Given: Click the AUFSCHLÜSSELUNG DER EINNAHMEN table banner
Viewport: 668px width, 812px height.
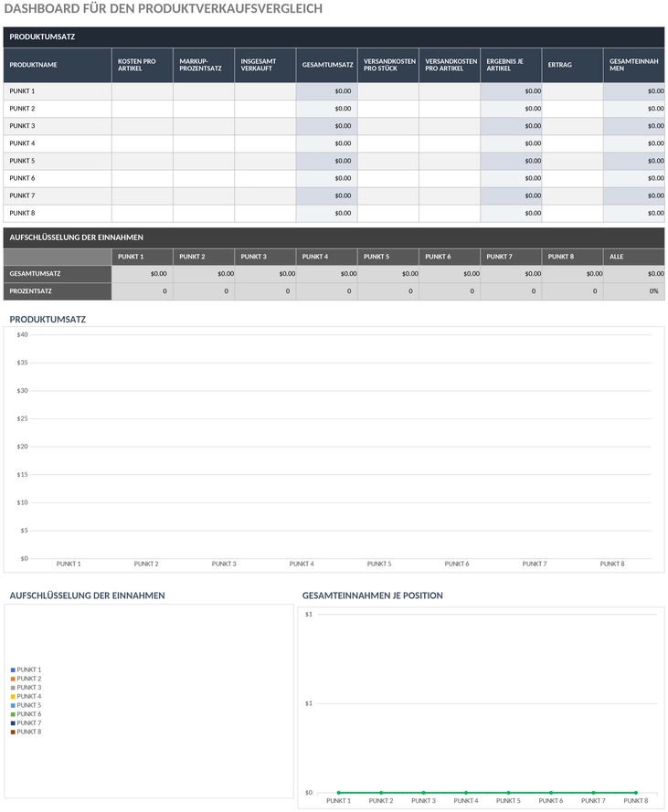Looking at the screenshot, I should (x=334, y=237).
